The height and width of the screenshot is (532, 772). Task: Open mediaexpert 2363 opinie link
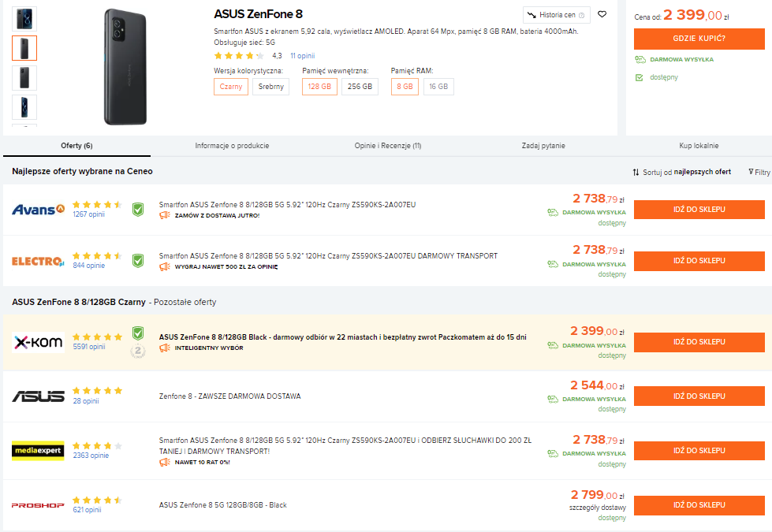[91, 456]
